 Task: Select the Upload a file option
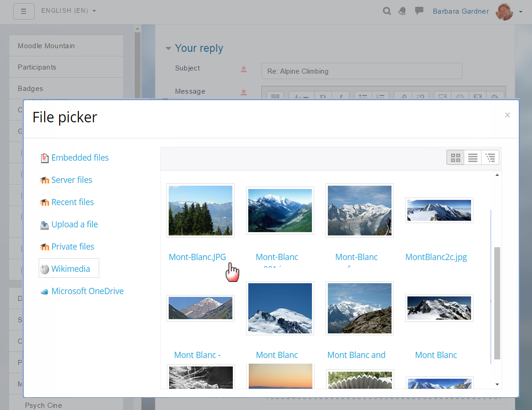coord(73,224)
